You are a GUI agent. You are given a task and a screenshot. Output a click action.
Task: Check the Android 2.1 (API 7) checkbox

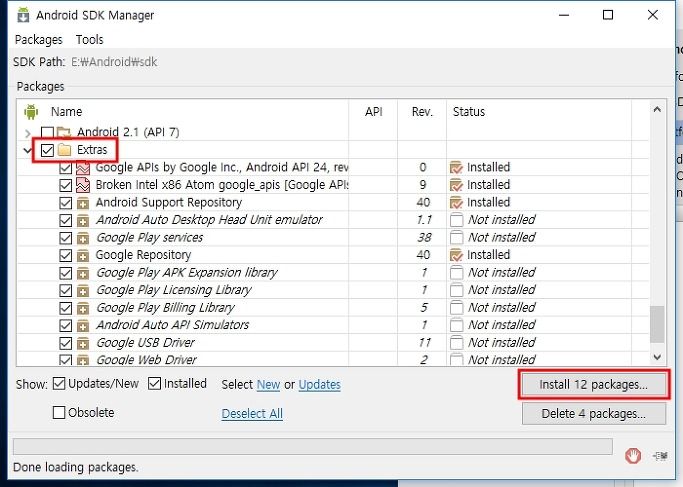[x=47, y=132]
